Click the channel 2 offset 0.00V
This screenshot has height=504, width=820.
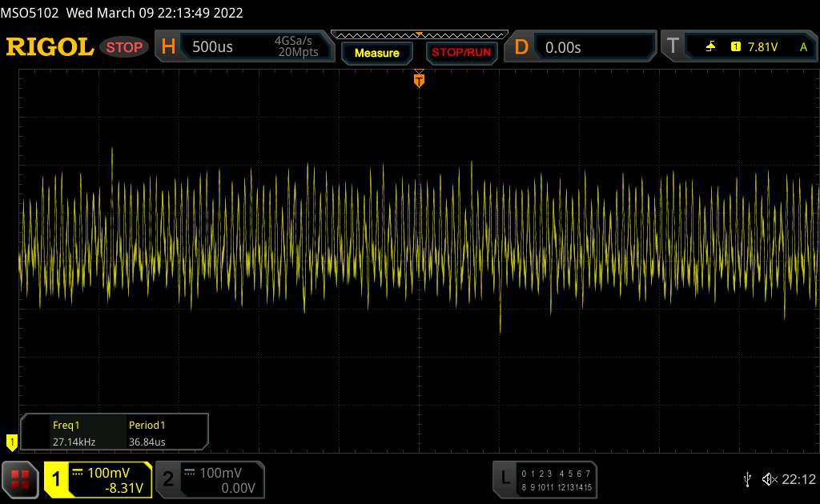coord(238,488)
